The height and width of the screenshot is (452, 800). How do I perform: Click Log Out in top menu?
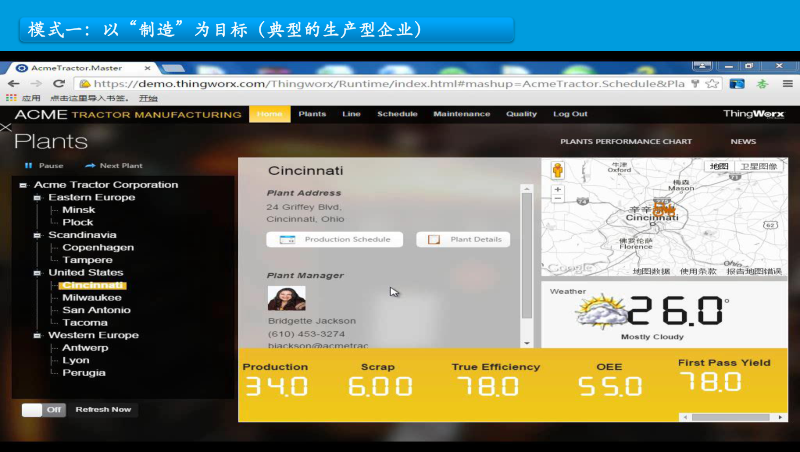click(x=570, y=114)
